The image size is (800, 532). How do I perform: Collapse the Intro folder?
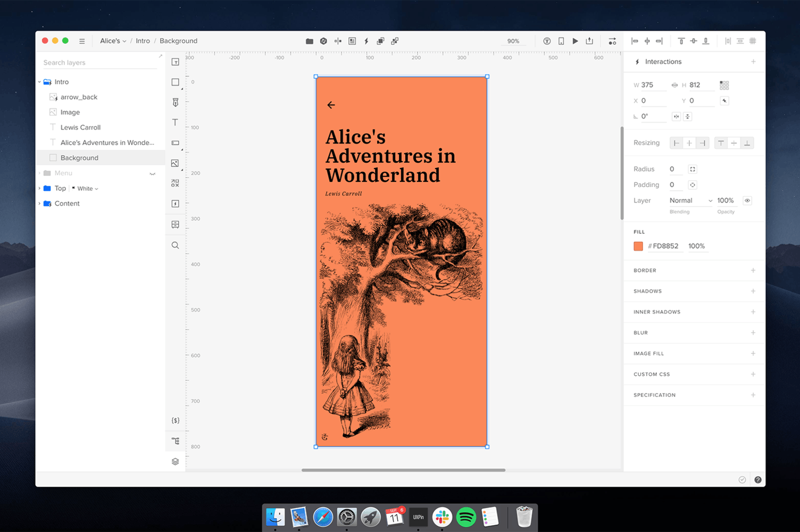[x=39, y=81]
